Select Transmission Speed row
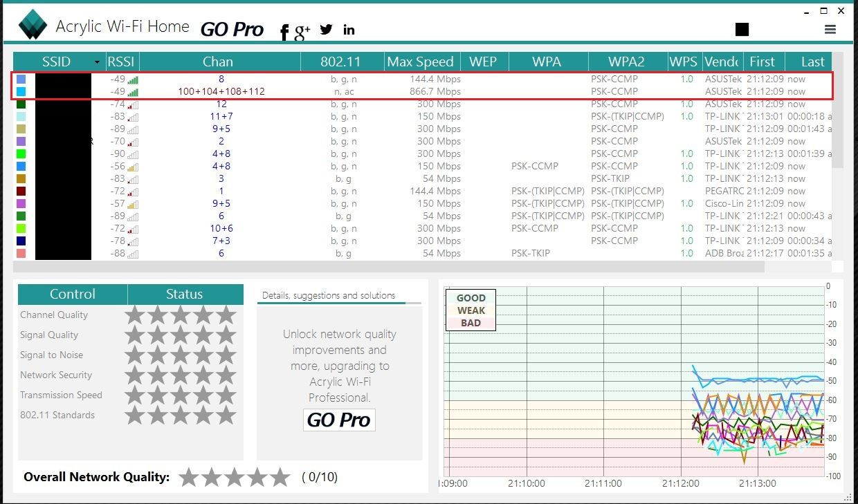Image resolution: width=858 pixels, height=504 pixels. tap(130, 395)
